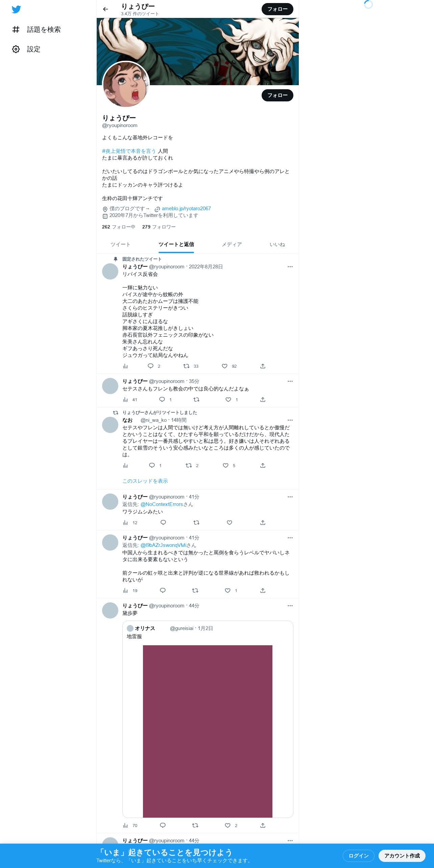The image size is (434, 868).
Task: Like the retweeted なお tweet
Action: point(225,465)
